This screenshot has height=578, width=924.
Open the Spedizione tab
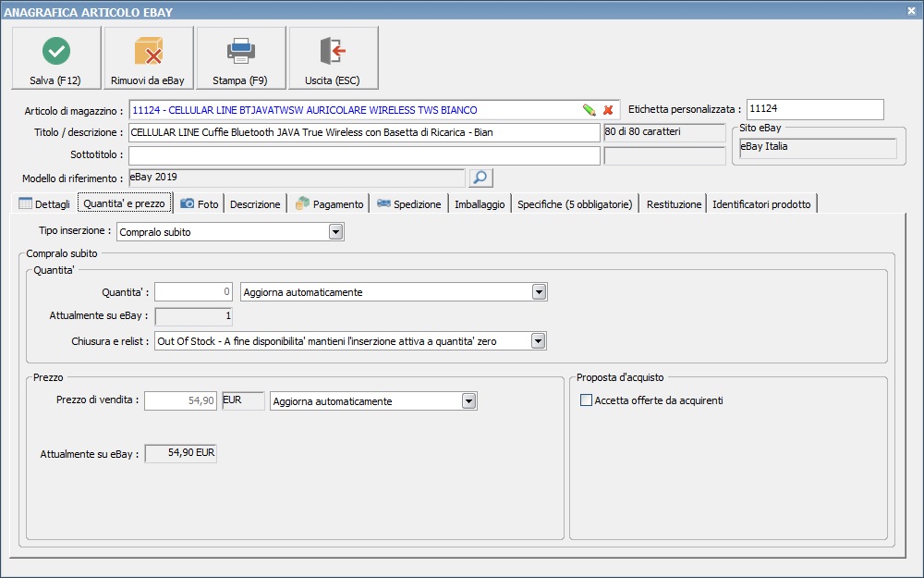coord(409,204)
